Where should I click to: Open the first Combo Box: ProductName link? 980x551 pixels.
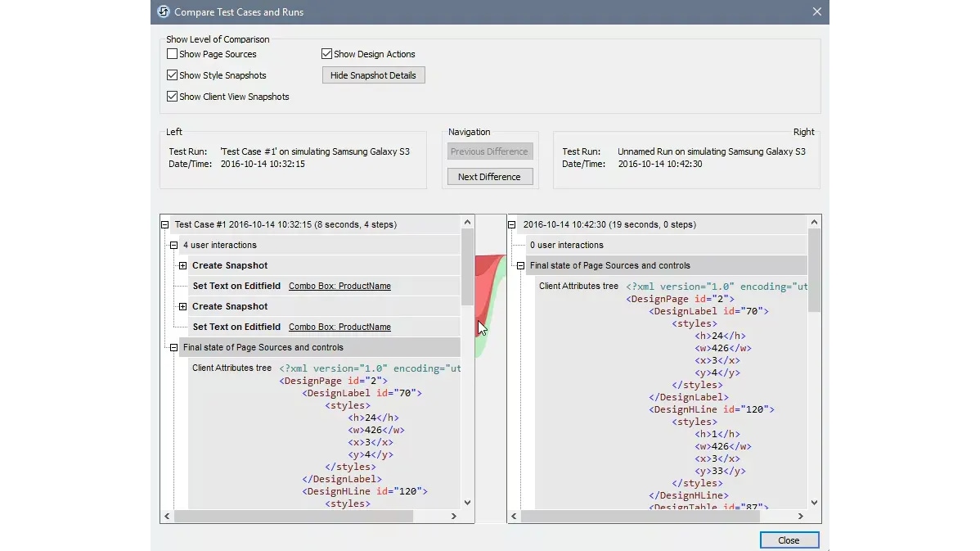339,286
